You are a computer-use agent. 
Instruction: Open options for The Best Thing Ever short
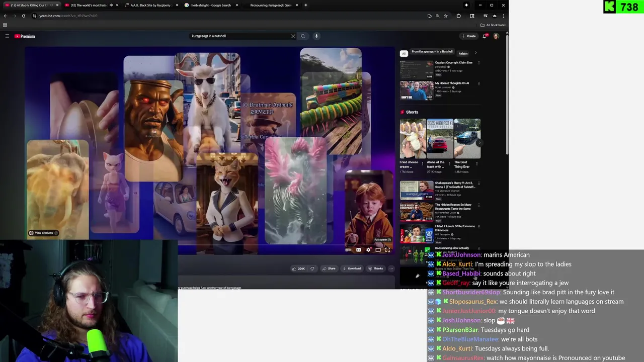tap(477, 163)
